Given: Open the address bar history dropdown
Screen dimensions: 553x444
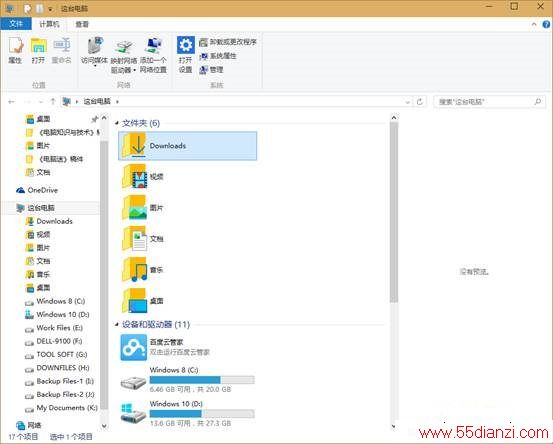Looking at the screenshot, I should [407, 102].
